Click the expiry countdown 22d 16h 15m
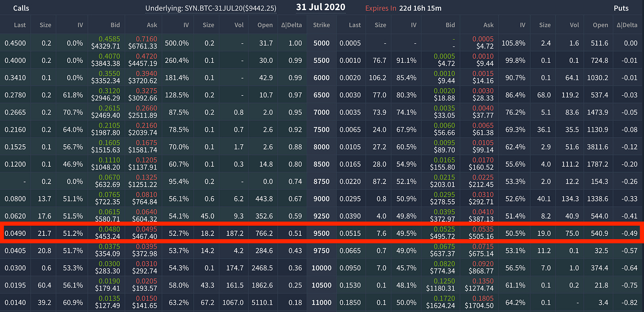Image resolution: width=644 pixels, height=312 pixels. coord(420,8)
